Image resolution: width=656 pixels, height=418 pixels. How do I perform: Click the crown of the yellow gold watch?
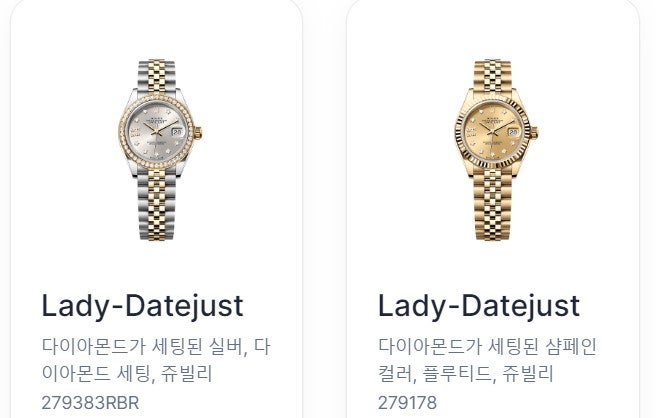(x=534, y=133)
